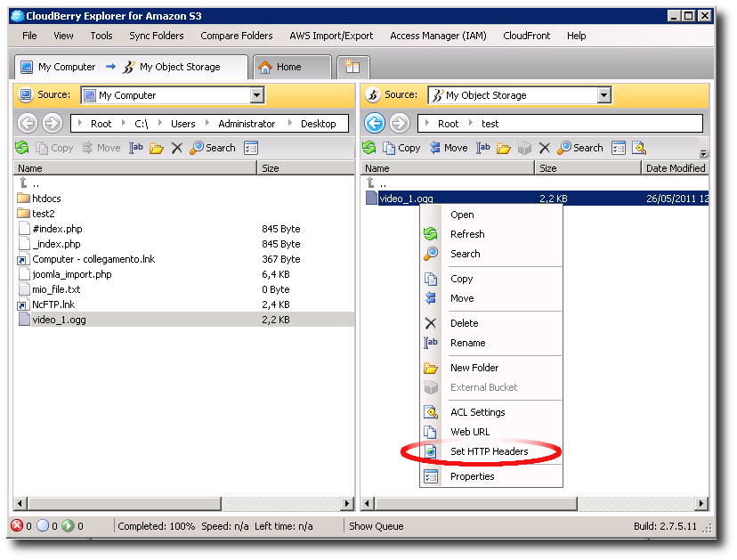This screenshot has width=737, height=560.
Task: Click Copy in the right pane toolbar
Action: click(x=401, y=148)
